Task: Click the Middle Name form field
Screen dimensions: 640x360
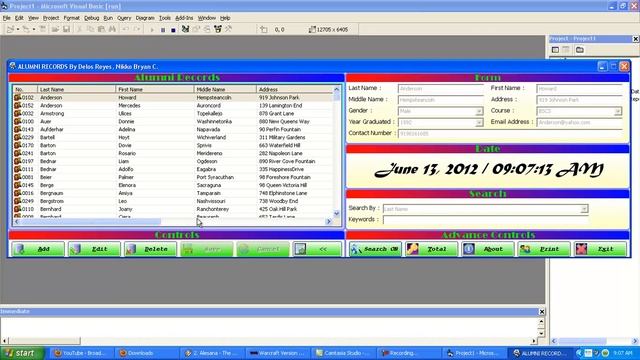Action: click(x=440, y=100)
